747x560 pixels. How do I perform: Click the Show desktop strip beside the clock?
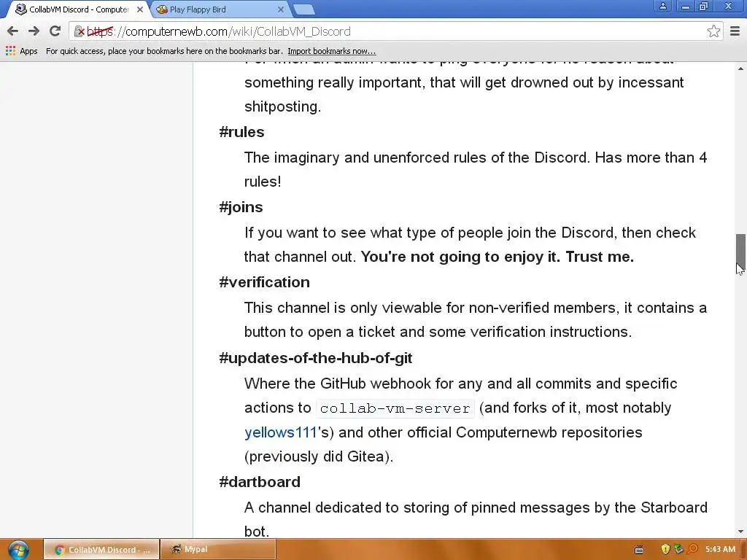coord(743,550)
